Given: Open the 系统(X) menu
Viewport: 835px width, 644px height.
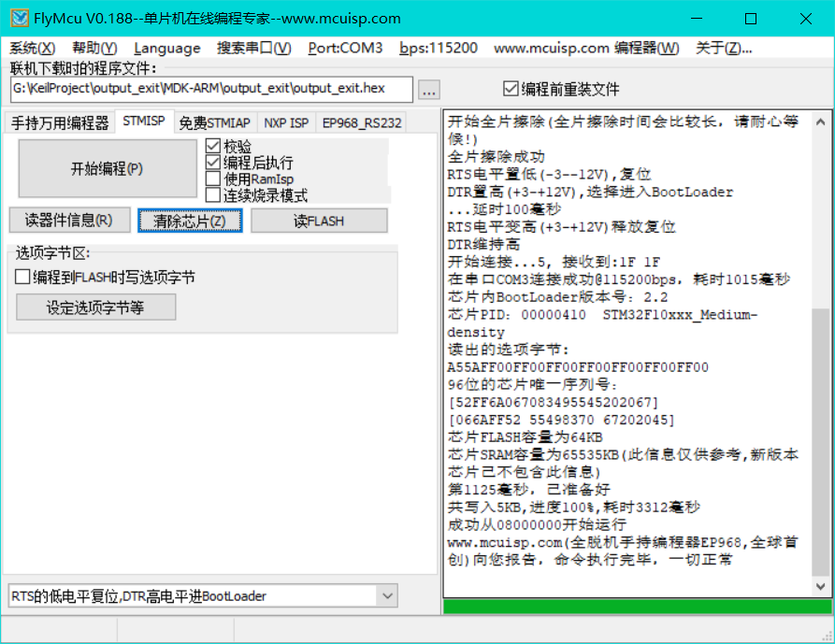Looking at the screenshot, I should tap(32, 48).
